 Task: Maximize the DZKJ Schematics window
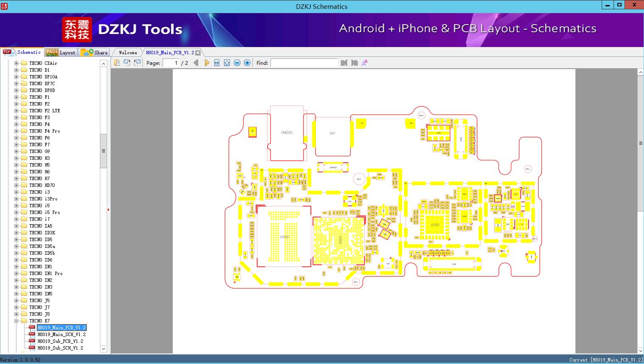tap(619, 5)
